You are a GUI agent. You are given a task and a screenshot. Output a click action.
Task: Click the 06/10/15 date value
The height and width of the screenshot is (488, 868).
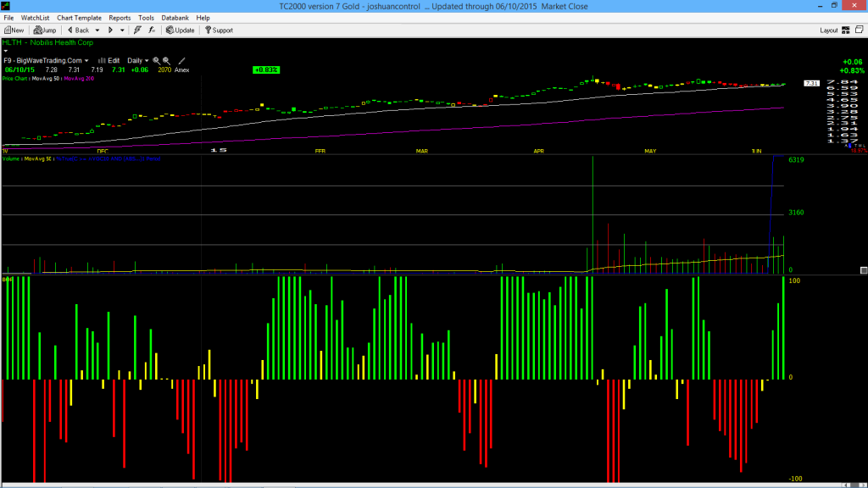[x=19, y=69]
